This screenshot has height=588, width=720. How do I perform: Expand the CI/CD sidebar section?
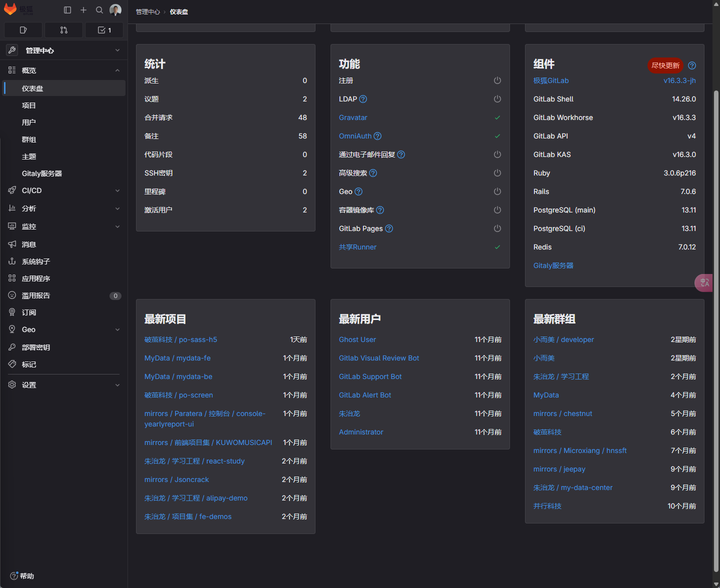pyautogui.click(x=63, y=190)
